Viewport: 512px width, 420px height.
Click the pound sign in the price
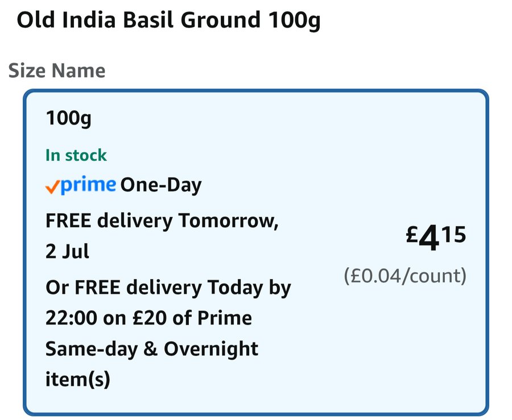tap(412, 234)
